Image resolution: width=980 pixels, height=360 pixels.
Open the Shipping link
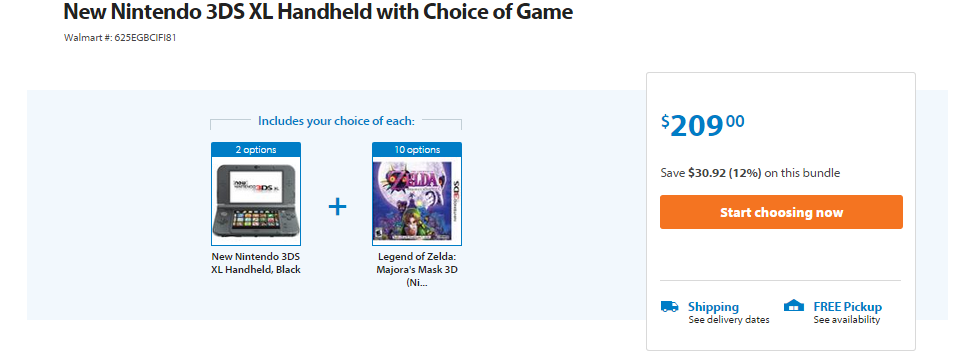tap(713, 307)
